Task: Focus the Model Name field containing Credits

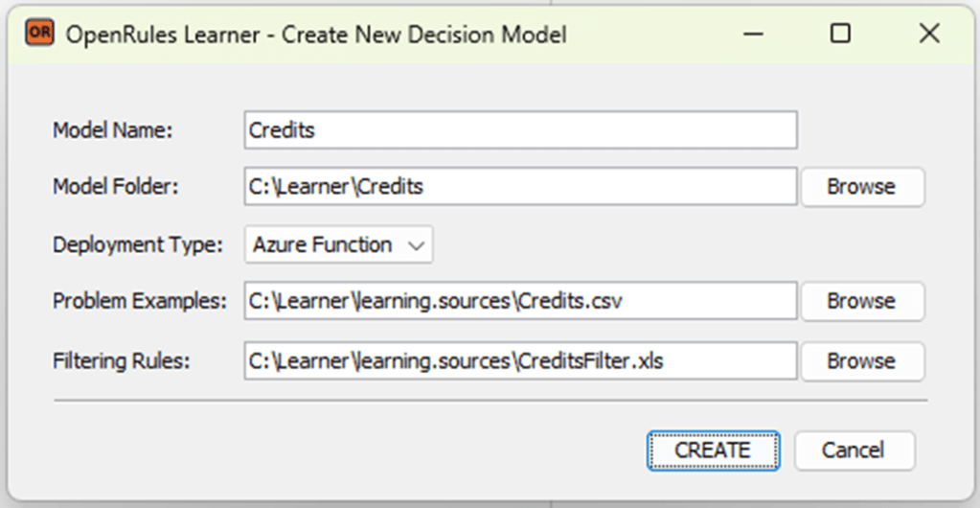Action: pos(520,130)
